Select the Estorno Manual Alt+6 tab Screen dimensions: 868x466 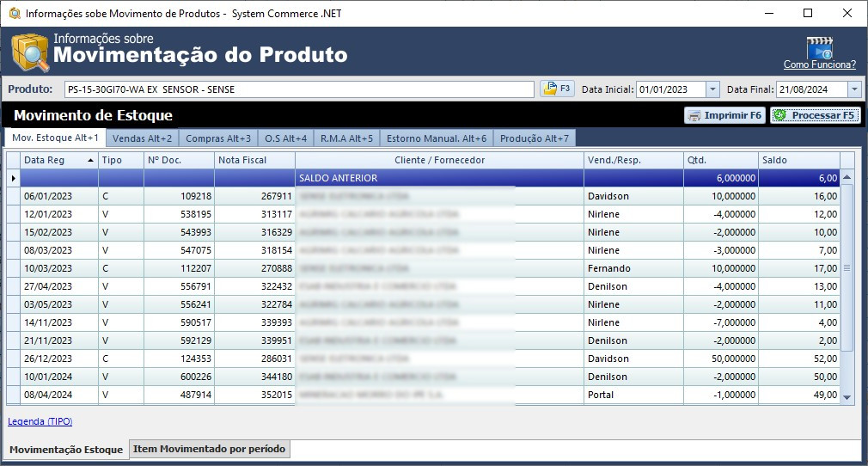436,138
